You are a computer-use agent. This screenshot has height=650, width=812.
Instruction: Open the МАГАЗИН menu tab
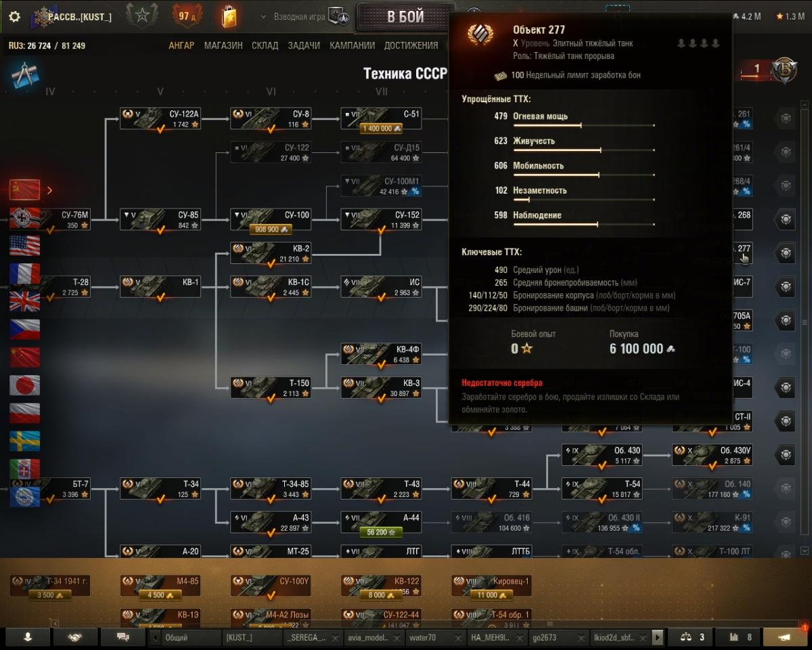click(x=223, y=45)
